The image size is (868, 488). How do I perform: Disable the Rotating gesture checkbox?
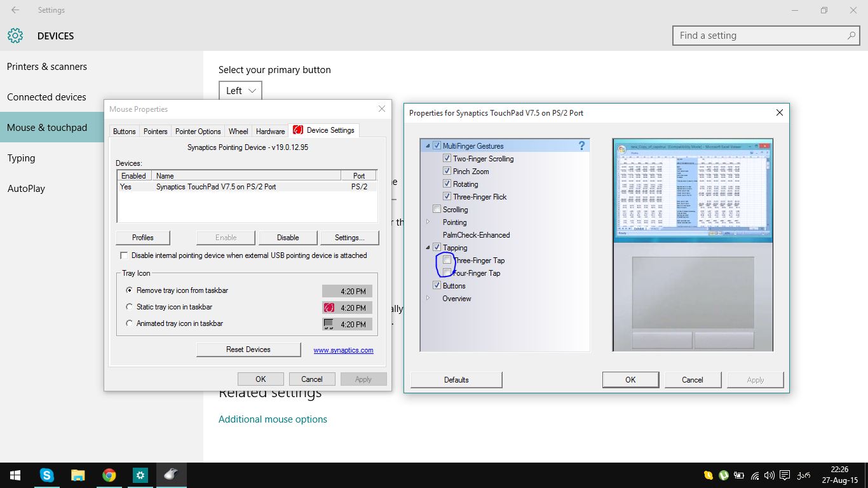(x=447, y=184)
